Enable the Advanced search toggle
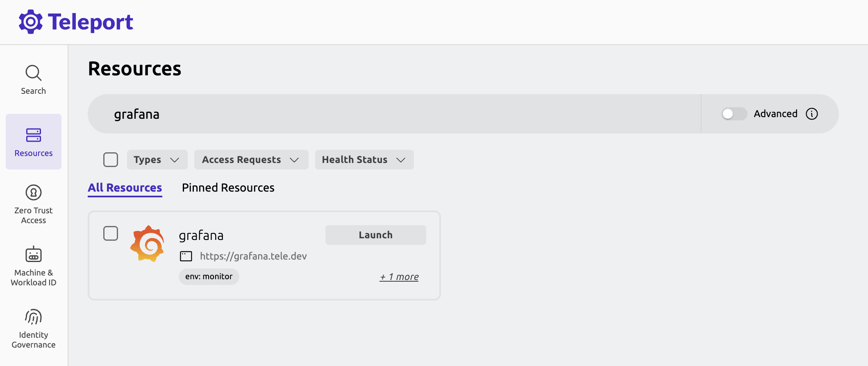868x366 pixels. click(734, 114)
